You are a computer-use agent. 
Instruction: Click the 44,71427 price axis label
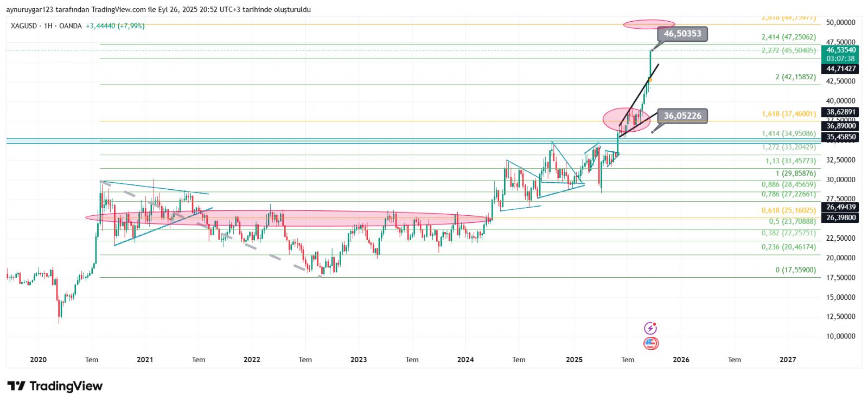(840, 69)
